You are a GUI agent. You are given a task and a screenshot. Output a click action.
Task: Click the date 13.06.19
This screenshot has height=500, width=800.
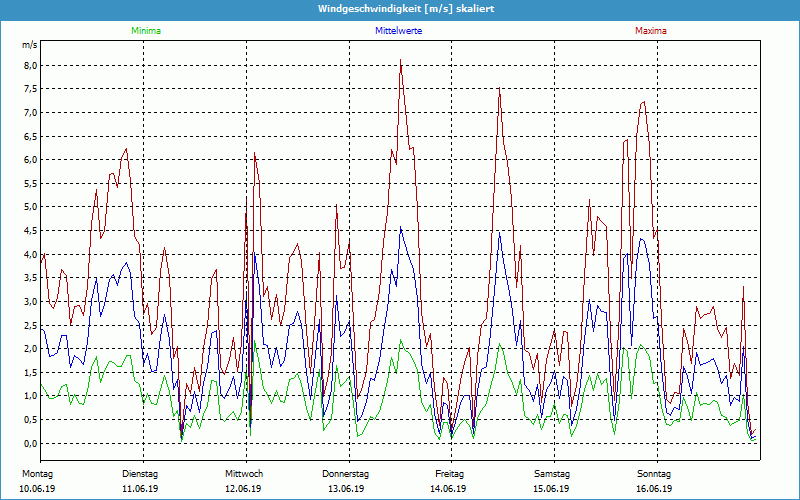346,489
